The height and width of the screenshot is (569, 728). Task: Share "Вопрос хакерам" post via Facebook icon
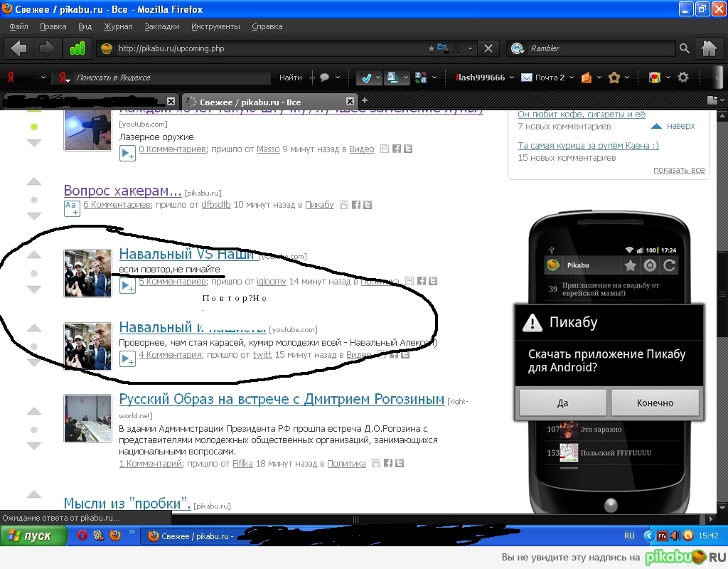(x=355, y=205)
